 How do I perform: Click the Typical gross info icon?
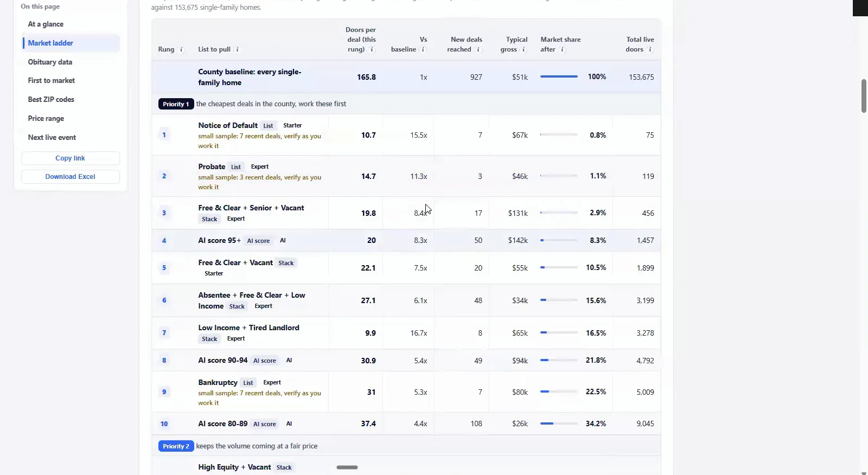tap(524, 50)
